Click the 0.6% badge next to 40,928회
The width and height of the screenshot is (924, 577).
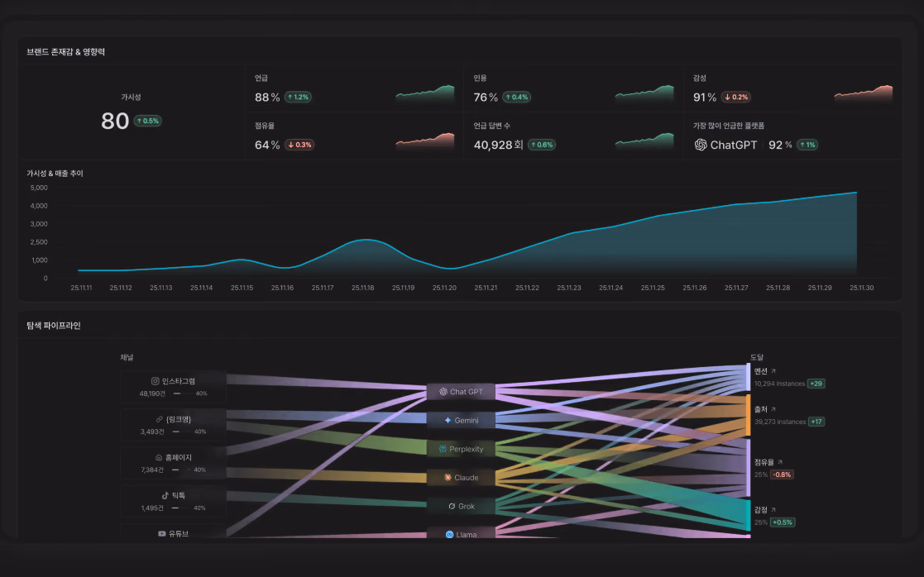[542, 145]
